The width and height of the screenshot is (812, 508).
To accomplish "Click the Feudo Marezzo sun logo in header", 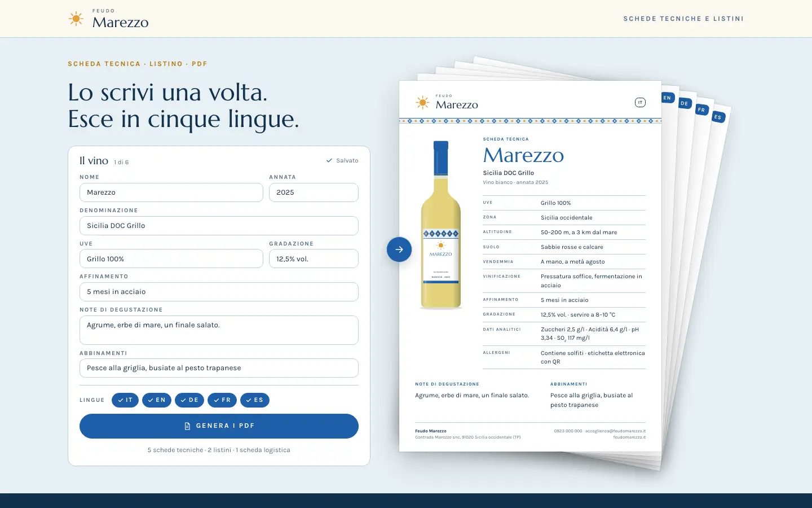I will pyautogui.click(x=76, y=19).
